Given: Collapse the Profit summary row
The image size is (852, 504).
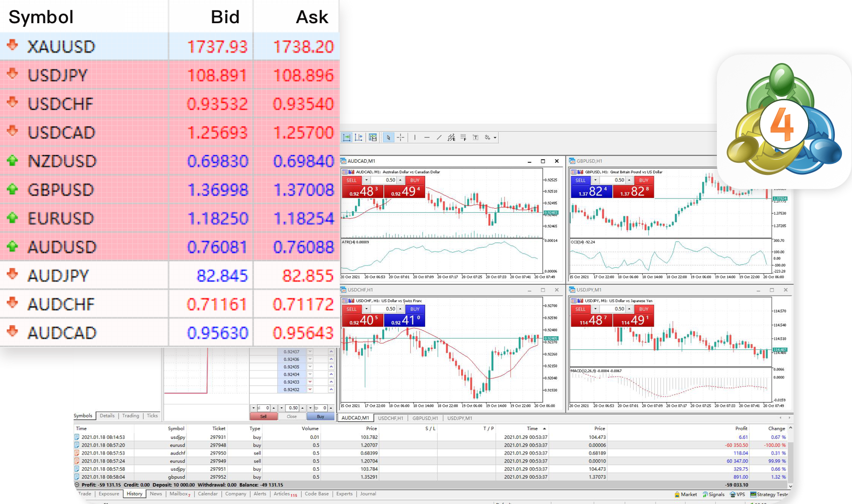Looking at the screenshot, I should tap(77, 485).
